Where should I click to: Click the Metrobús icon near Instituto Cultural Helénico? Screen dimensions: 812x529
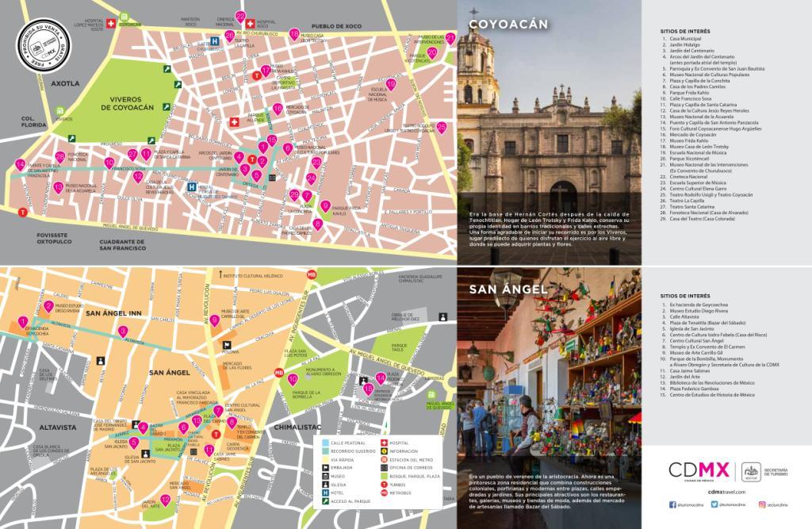tap(311, 274)
